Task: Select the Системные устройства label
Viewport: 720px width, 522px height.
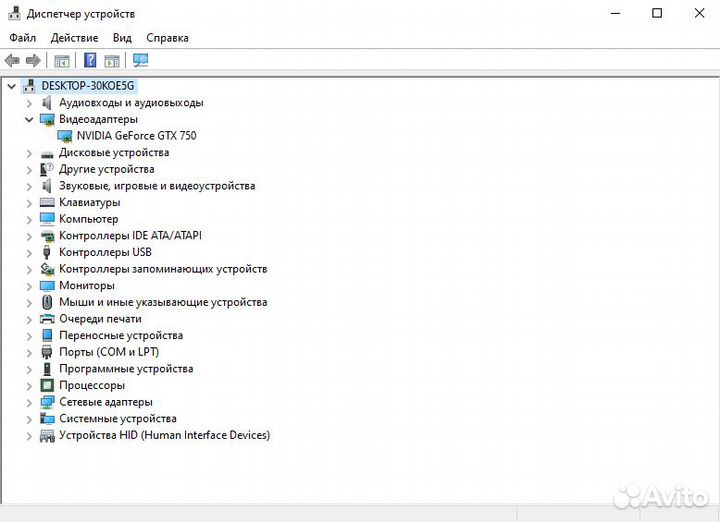Action: pos(118,418)
